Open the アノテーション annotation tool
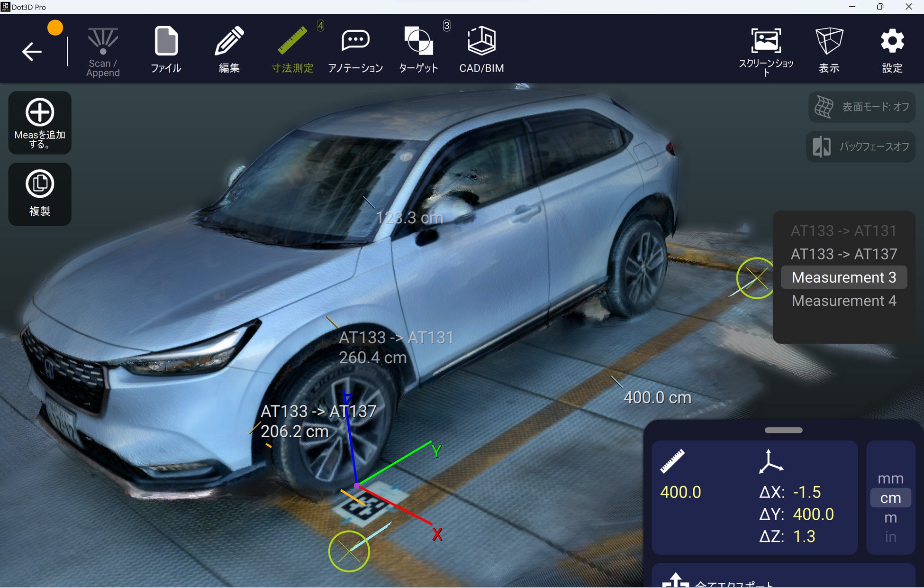The height and width of the screenshot is (588, 924). [355, 50]
